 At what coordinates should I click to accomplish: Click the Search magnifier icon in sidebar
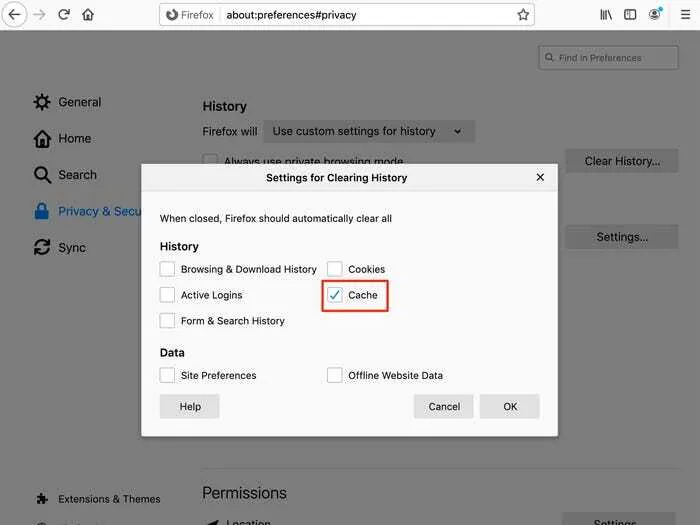(42, 175)
